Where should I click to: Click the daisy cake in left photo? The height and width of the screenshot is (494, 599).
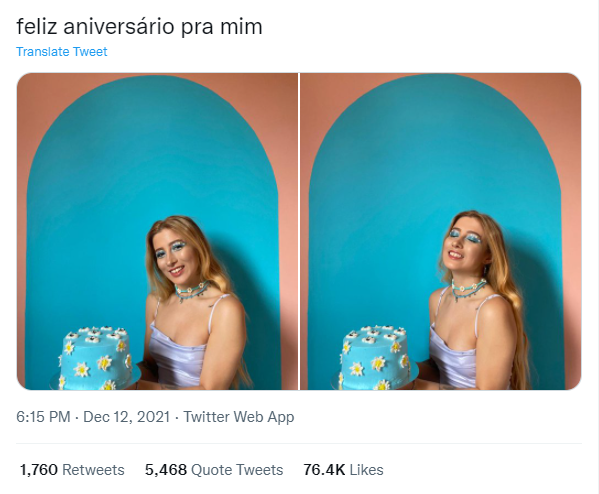95,358
